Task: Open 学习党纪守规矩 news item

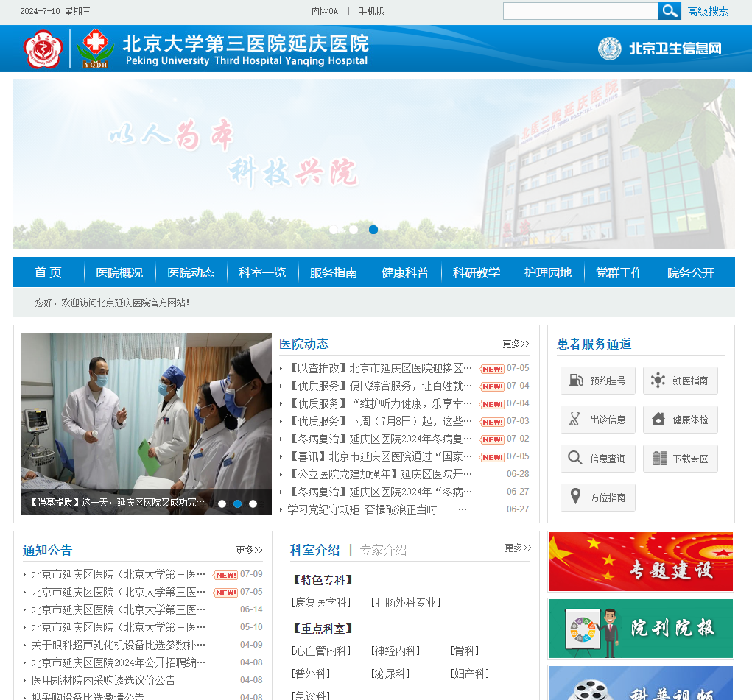Action: pyautogui.click(x=377, y=509)
